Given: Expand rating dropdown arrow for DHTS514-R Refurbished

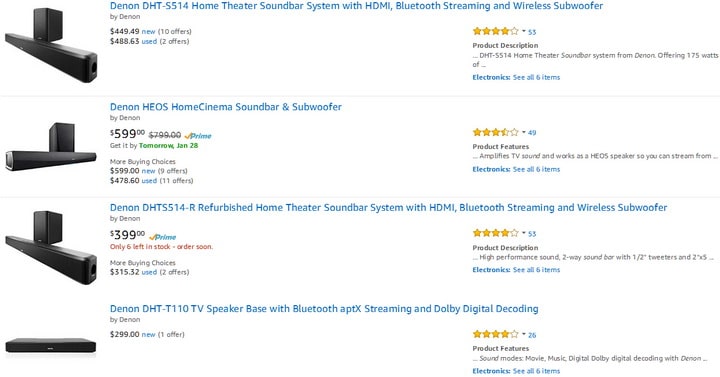Looking at the screenshot, I should (523, 233).
